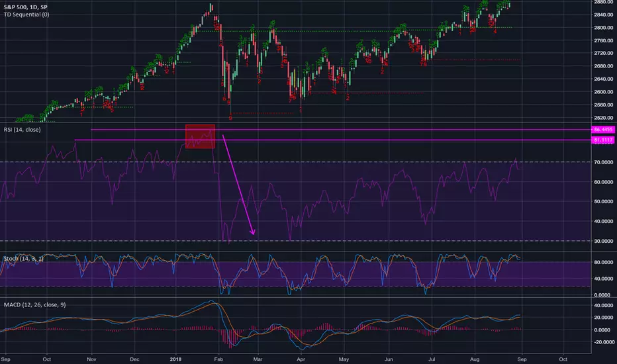617x364 pixels.
Task: Select the TD Sequential (0) indicator label
Action: tap(26, 15)
